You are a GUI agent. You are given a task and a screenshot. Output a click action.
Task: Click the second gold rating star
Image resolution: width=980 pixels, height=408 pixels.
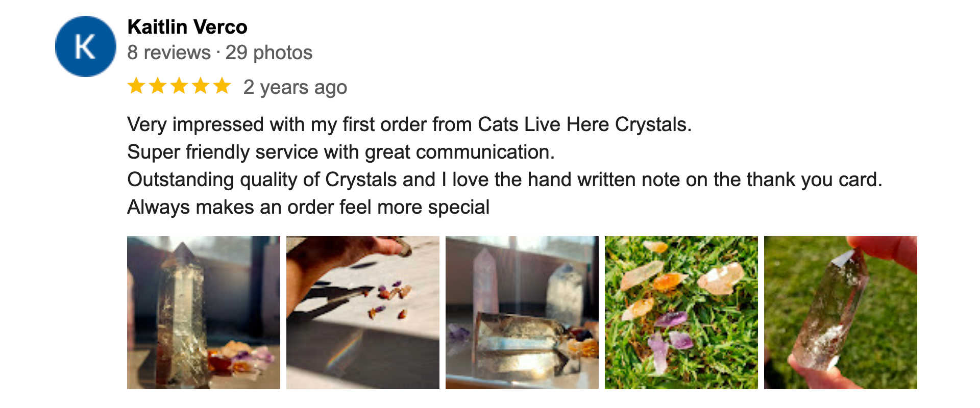(x=158, y=86)
